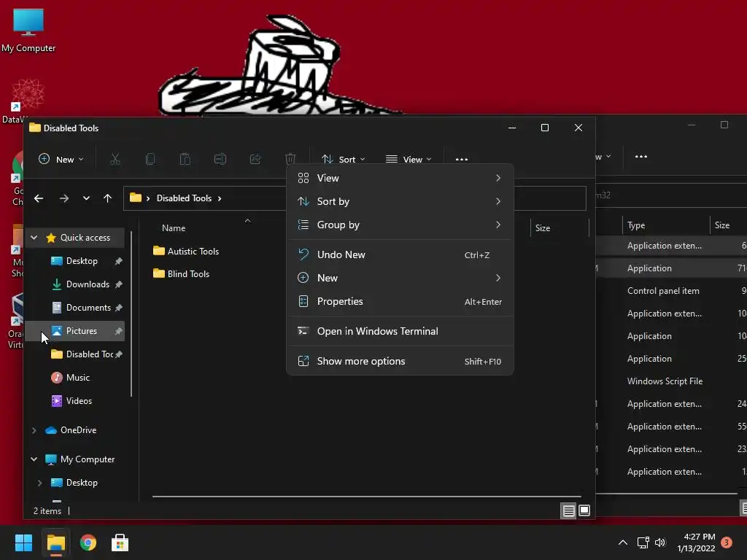
Task: Open the ellipsis menu in background window
Action: tap(640, 156)
